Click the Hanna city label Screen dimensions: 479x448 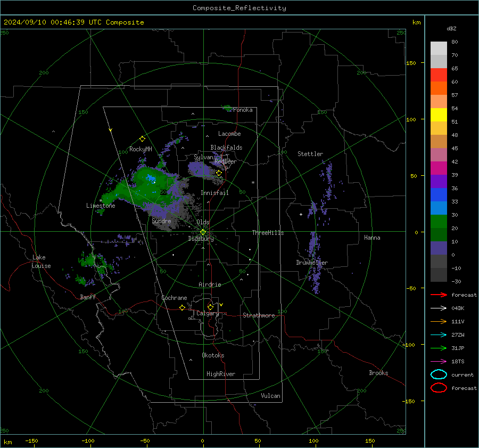pos(372,238)
